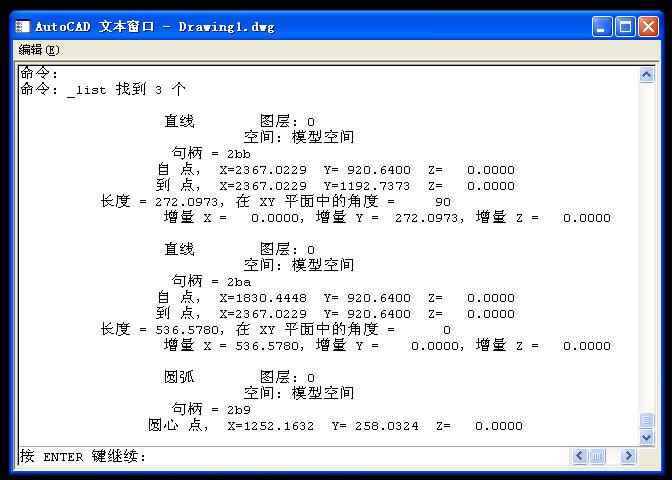Viewport: 672px width, 480px height.
Task: Click the vertical scrollbar thumb
Action: click(646, 420)
